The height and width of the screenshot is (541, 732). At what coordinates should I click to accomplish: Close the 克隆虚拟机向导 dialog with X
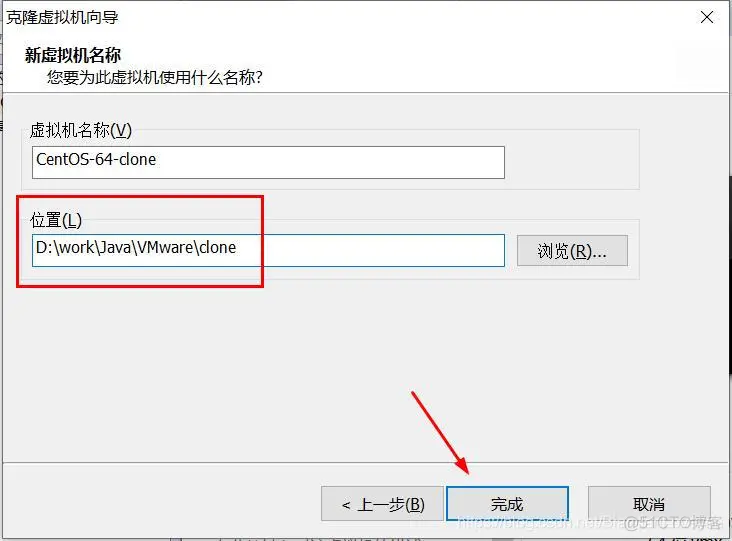click(x=707, y=17)
